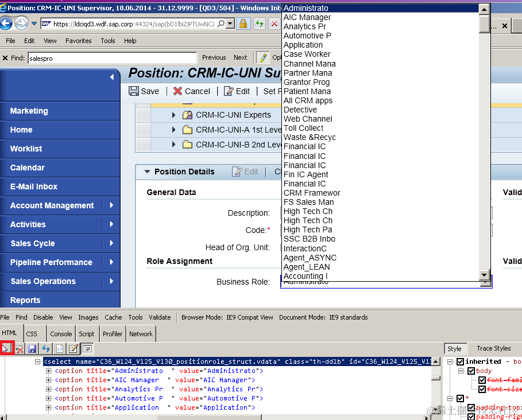The width and height of the screenshot is (522, 420).
Task: Open the Trace Styles tab
Action: tap(494, 348)
